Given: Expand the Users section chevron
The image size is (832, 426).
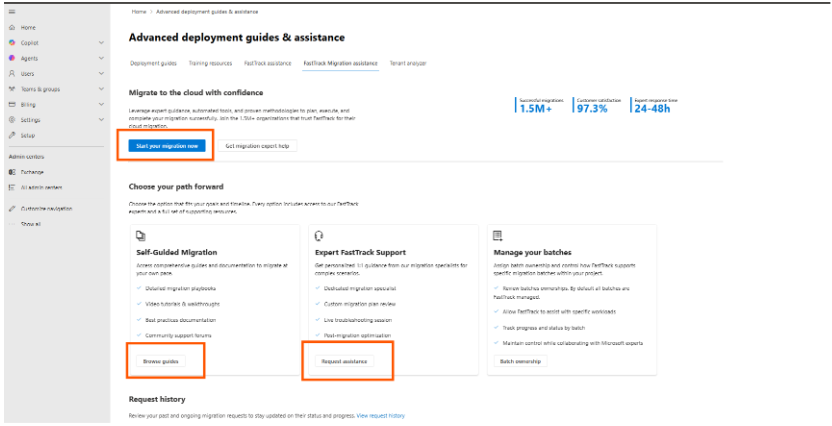Looking at the screenshot, I should tap(101, 74).
